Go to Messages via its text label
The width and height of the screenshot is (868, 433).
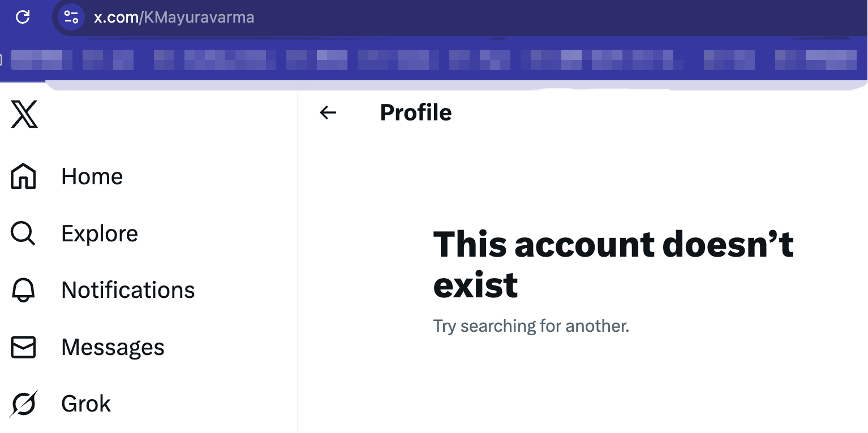pos(113,347)
